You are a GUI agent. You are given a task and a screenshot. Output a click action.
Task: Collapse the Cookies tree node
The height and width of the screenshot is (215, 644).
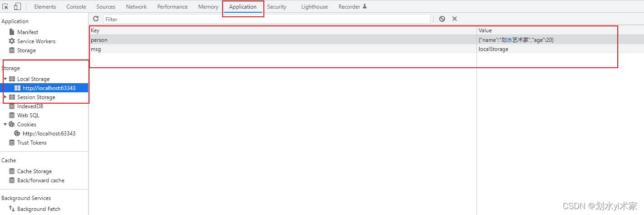tap(5, 125)
